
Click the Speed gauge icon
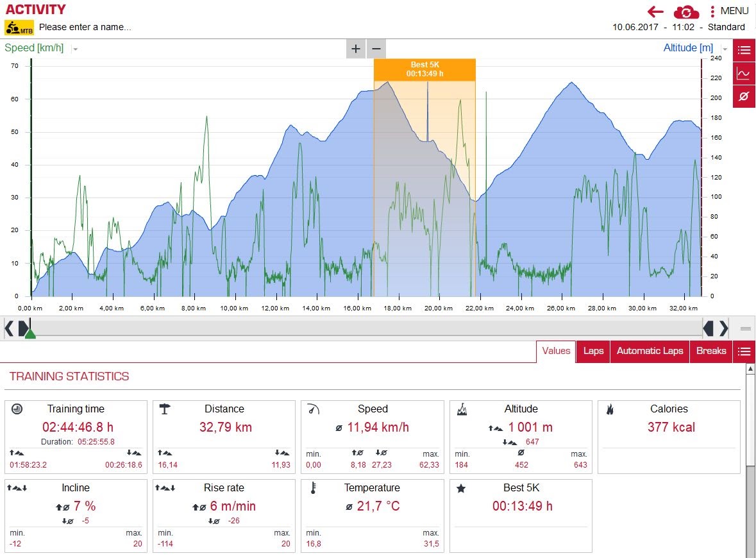[314, 409]
